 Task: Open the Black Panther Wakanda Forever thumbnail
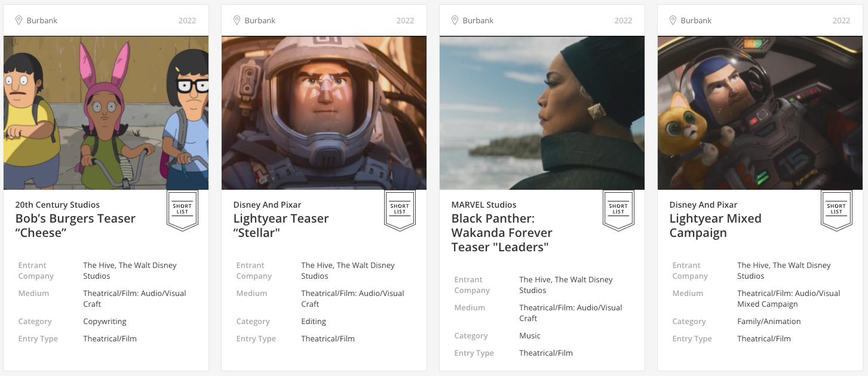tap(542, 113)
